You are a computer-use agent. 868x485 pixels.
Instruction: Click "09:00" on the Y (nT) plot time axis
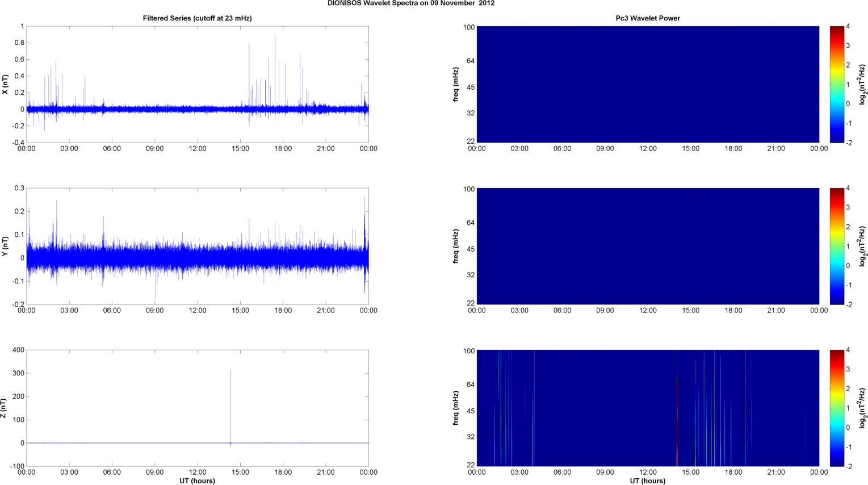(x=154, y=311)
